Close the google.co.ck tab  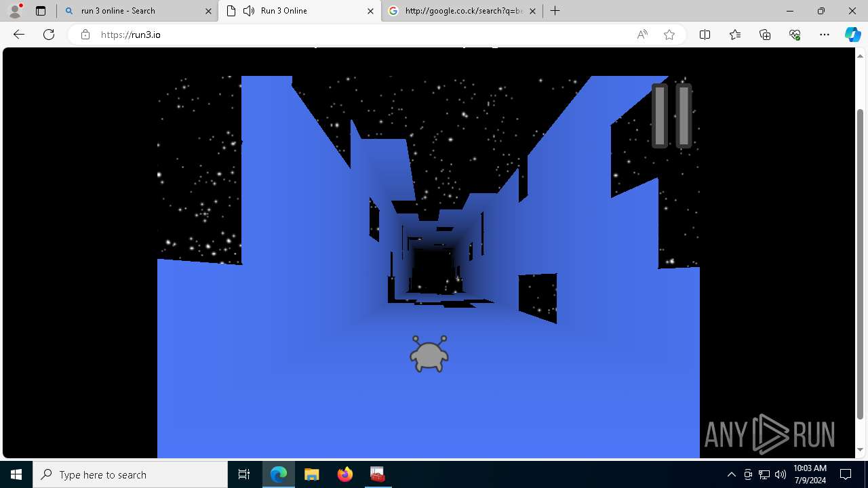pyautogui.click(x=532, y=11)
